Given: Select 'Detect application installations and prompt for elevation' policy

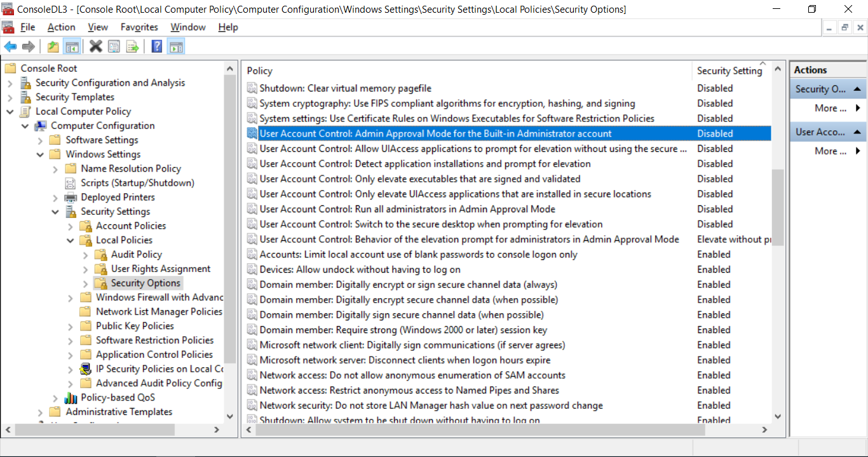Looking at the screenshot, I should point(425,164).
